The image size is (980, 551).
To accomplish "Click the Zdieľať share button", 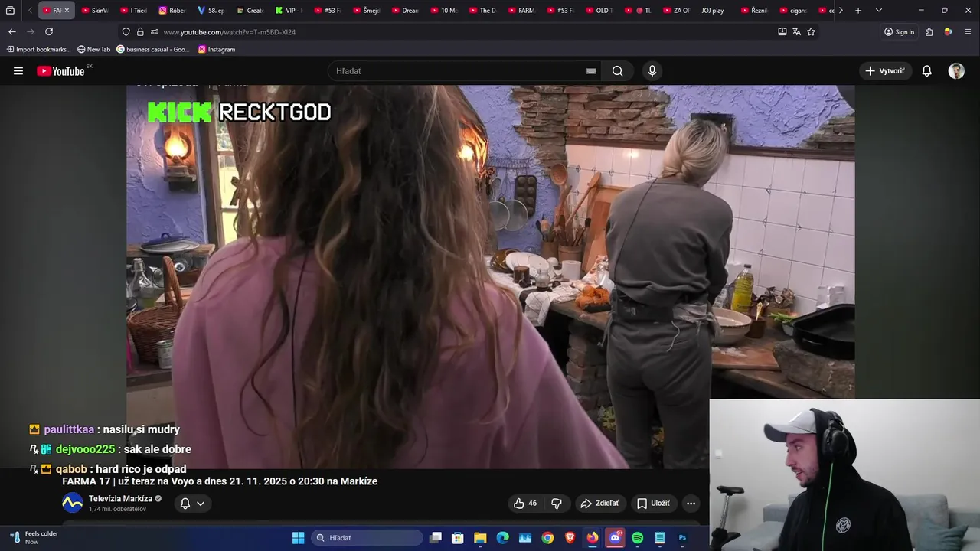I will (x=599, y=503).
